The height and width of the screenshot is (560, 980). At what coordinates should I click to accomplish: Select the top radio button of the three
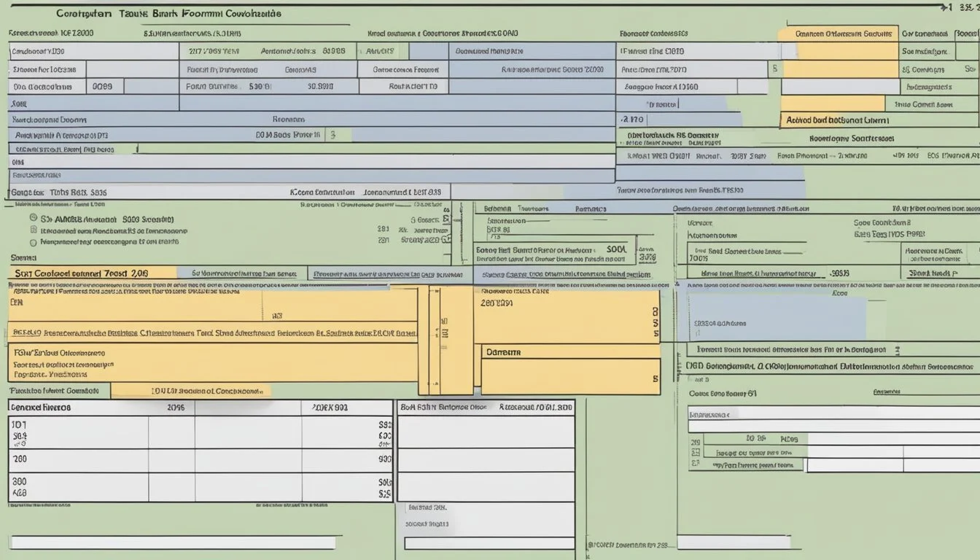click(x=33, y=217)
